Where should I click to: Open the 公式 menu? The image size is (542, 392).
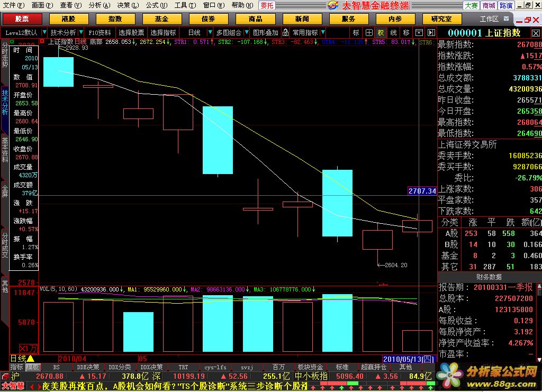coord(156,5)
